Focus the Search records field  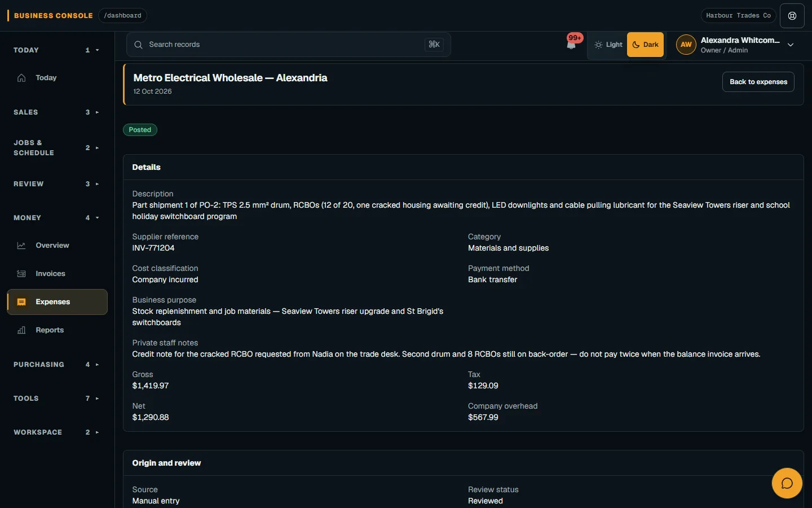(289, 45)
